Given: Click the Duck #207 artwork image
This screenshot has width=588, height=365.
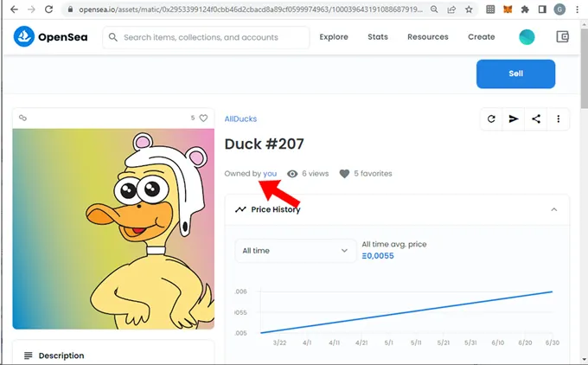Looking at the screenshot, I should 113,228.
